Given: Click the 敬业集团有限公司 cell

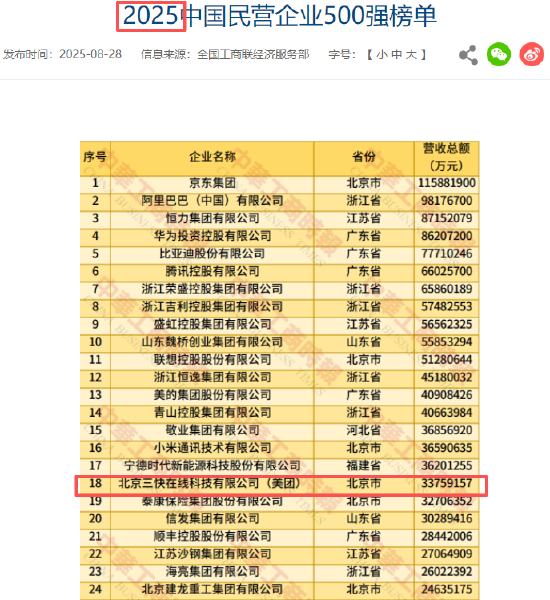Looking at the screenshot, I should pos(212,430).
